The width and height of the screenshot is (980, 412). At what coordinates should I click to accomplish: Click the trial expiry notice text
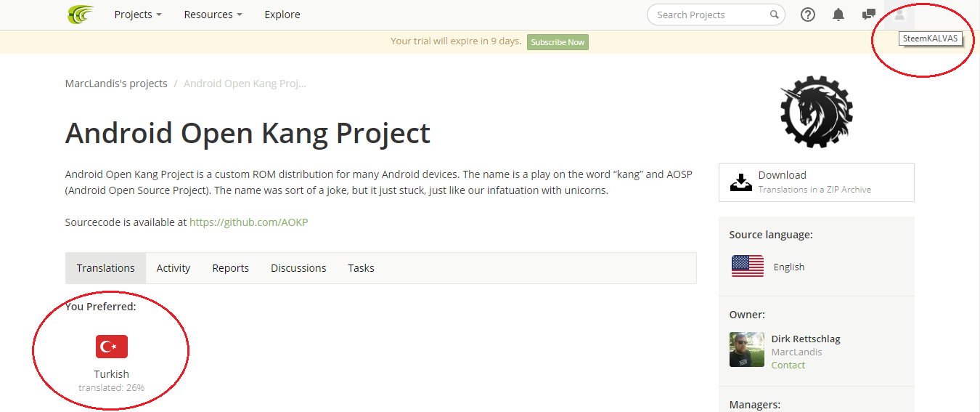[456, 41]
